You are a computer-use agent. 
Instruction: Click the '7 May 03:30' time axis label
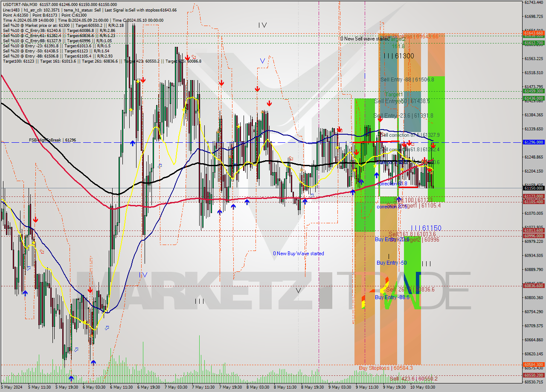click(x=176, y=387)
